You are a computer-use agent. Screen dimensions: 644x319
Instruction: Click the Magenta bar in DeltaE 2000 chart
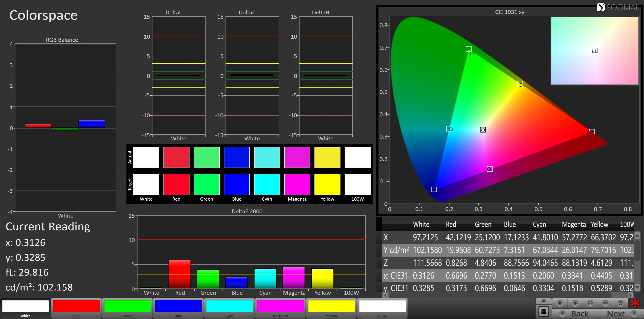(294, 278)
